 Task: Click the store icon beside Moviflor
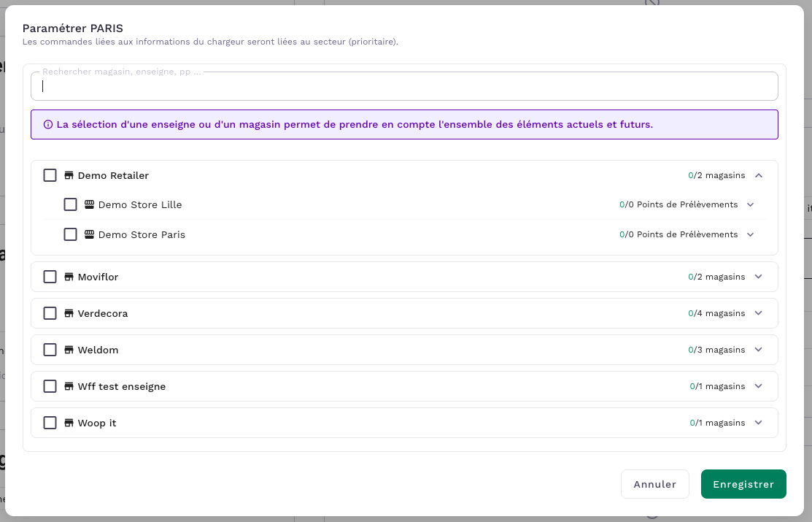(x=69, y=277)
